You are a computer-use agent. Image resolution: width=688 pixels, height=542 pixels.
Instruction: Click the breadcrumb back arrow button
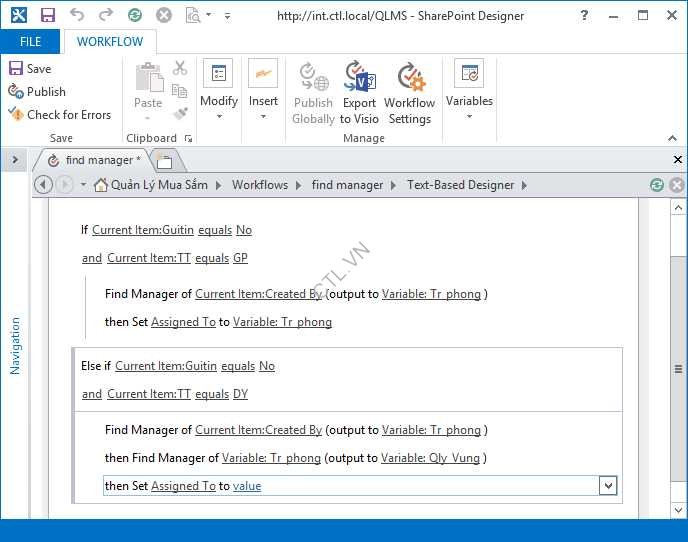(x=43, y=185)
